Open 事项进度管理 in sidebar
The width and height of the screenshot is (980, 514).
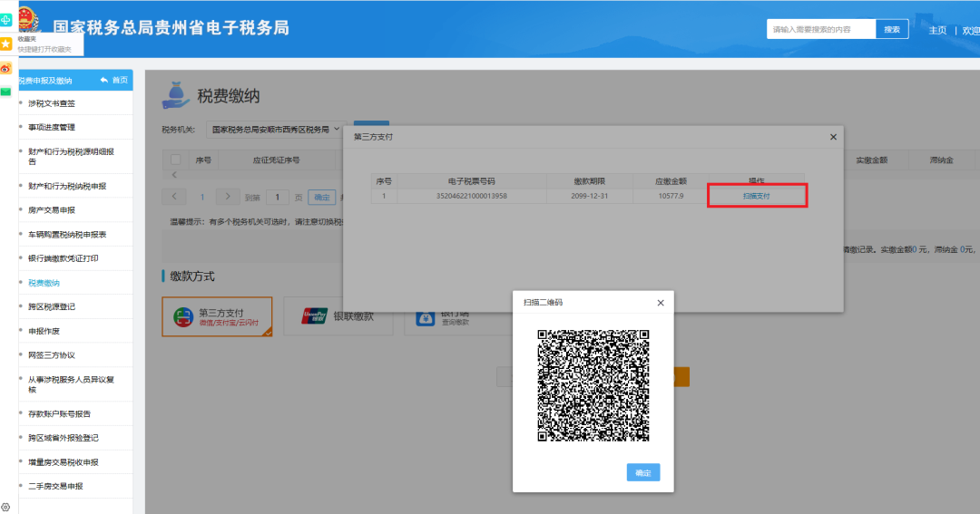[x=51, y=128]
